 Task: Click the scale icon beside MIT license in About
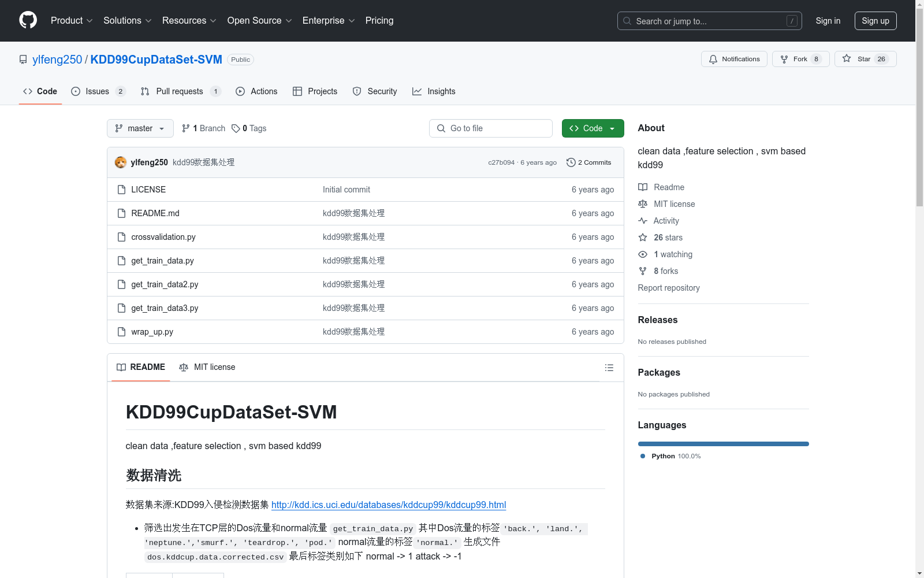tap(643, 204)
